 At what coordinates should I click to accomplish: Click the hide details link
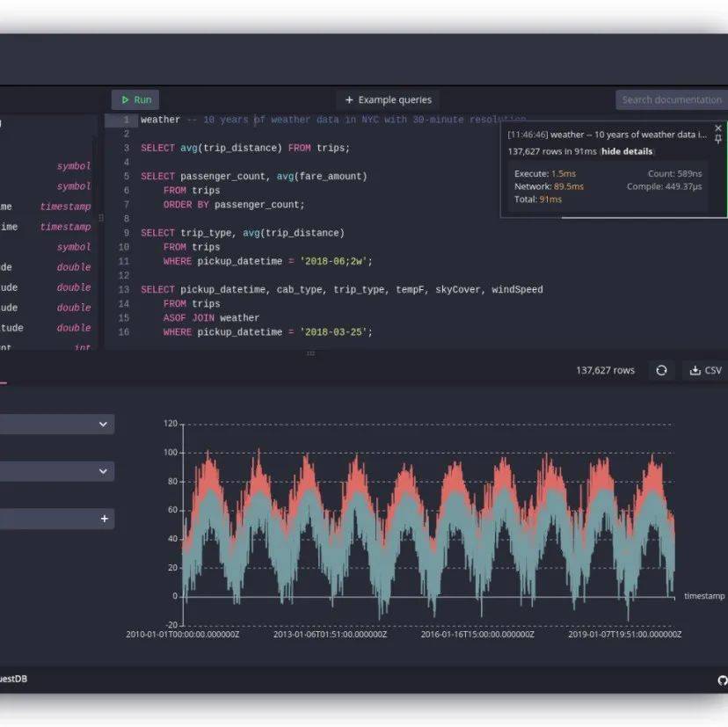coord(627,151)
